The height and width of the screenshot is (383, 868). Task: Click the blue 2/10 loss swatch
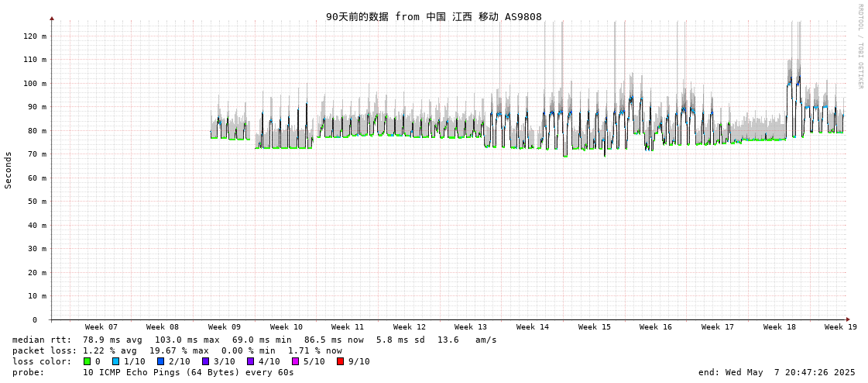pyautogui.click(x=160, y=361)
